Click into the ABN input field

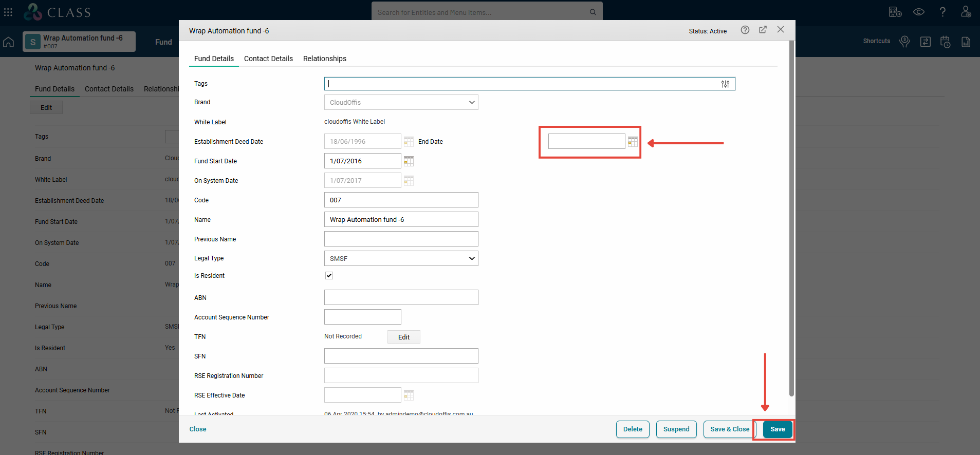pos(401,297)
